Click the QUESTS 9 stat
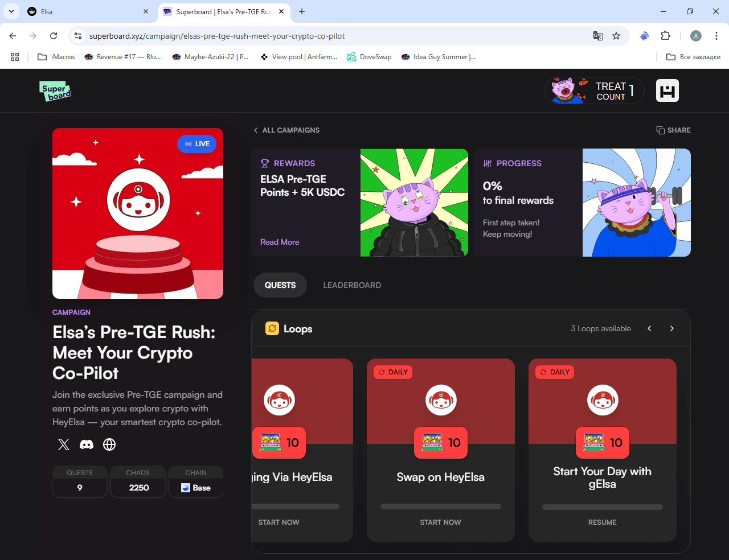 tap(80, 481)
